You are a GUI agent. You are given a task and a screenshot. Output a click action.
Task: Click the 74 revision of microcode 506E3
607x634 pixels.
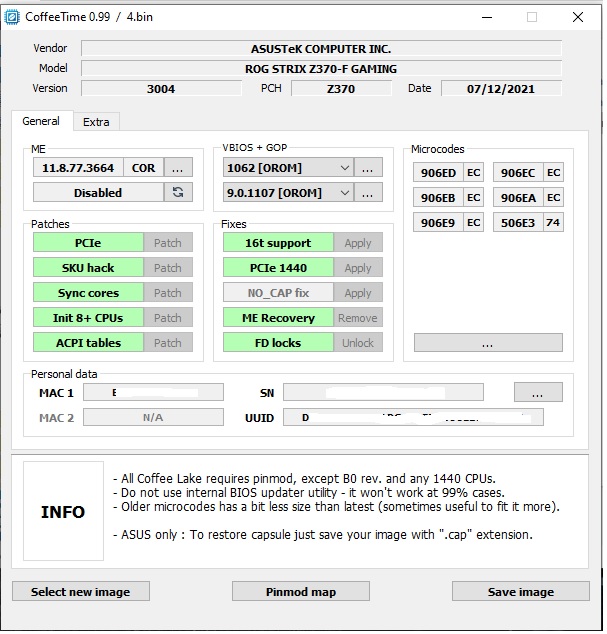(553, 223)
